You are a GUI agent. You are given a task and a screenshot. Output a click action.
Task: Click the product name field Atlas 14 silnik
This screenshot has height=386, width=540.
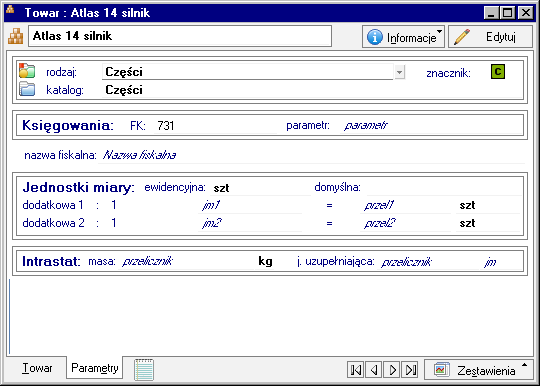[180, 36]
